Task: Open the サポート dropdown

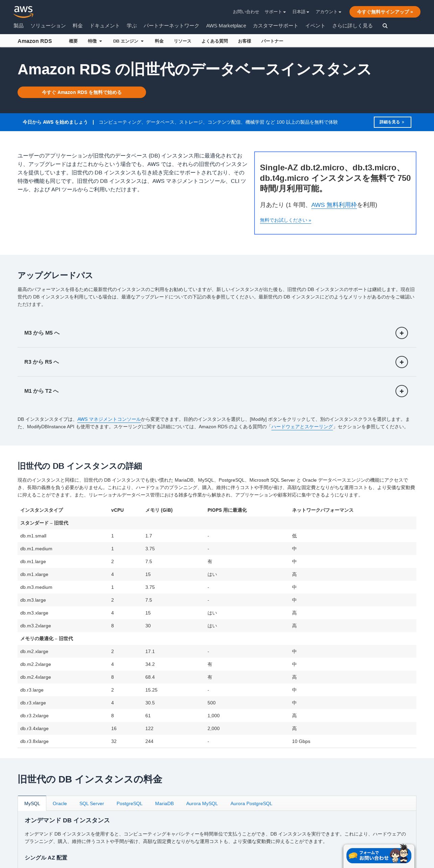Action: [x=275, y=12]
